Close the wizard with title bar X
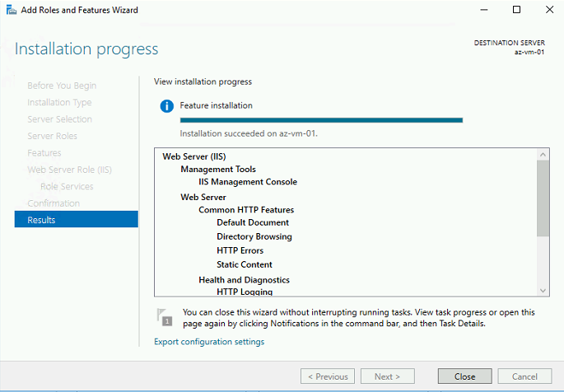564x392 pixels. pyautogui.click(x=549, y=10)
